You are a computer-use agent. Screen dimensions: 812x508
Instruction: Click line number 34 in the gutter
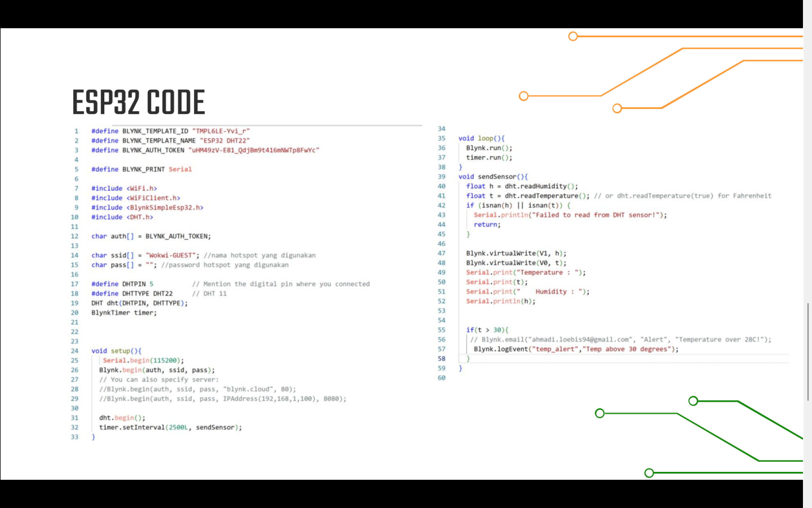click(442, 129)
